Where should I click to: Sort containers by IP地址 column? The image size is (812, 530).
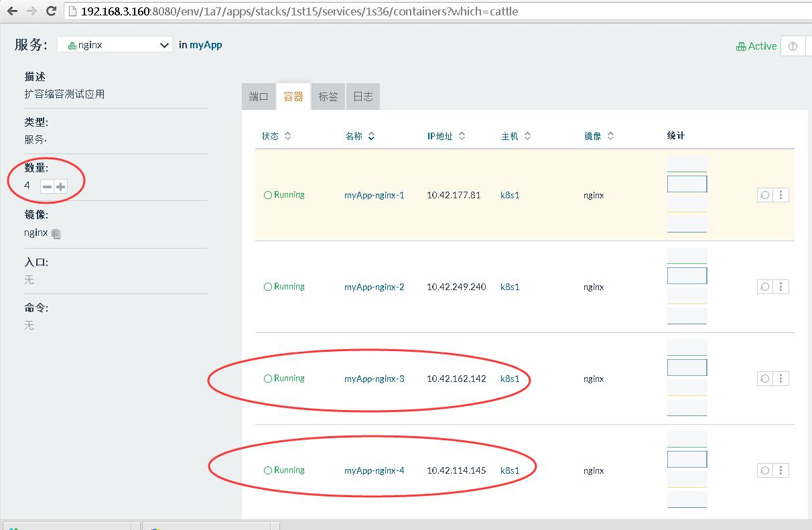click(x=446, y=136)
